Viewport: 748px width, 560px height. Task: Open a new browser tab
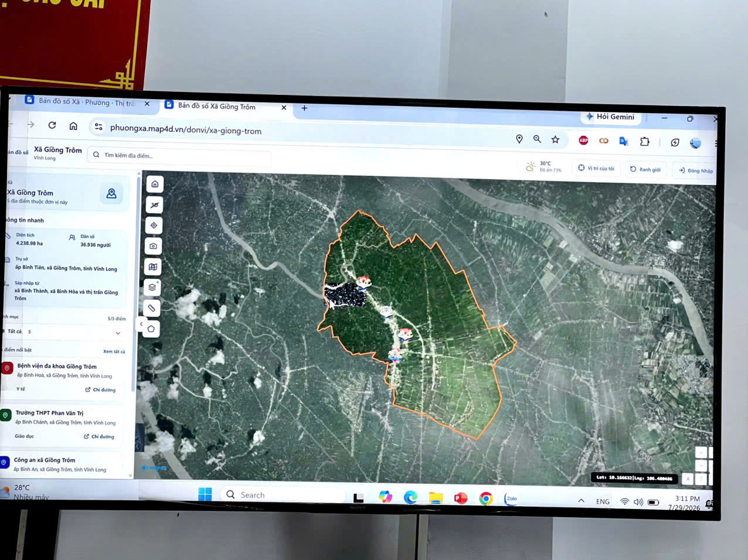tap(304, 108)
